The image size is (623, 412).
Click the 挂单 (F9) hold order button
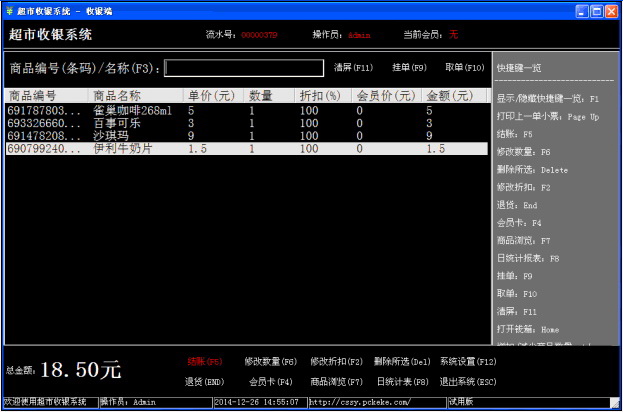tap(410, 68)
